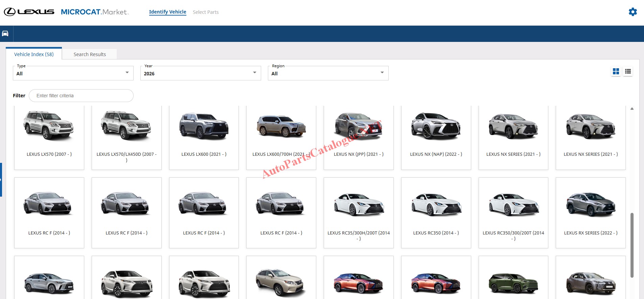
Task: Switch to grid view layout
Action: tap(616, 71)
